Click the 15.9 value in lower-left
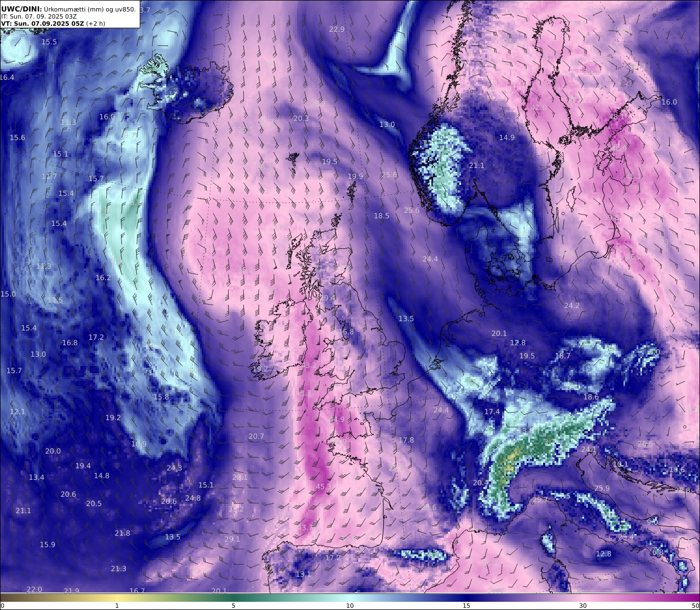 coord(48,544)
